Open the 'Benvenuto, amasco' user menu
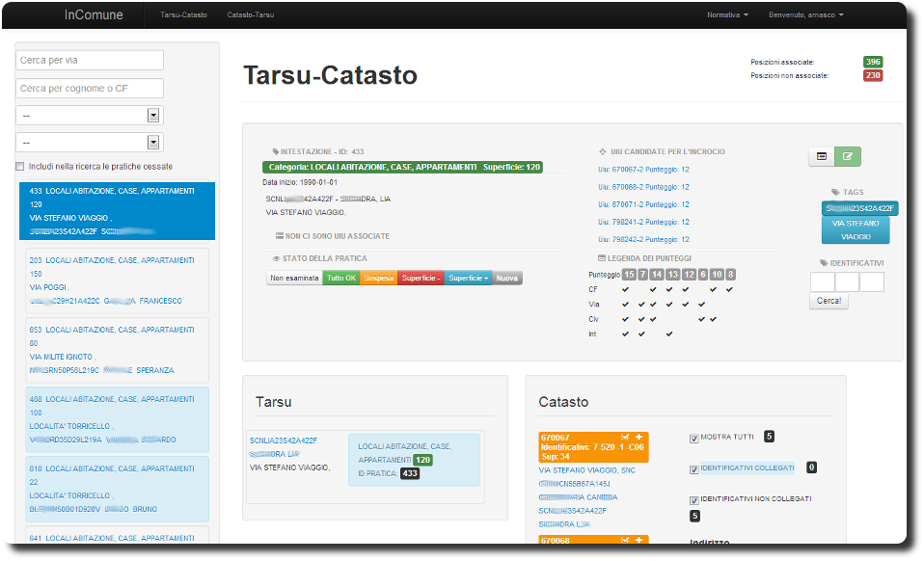This screenshot has width=924, height=561. click(805, 15)
